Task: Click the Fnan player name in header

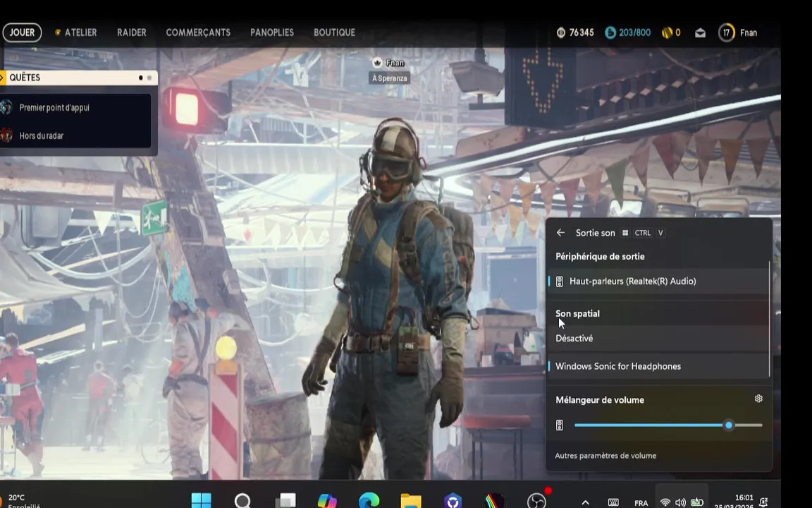Action: tap(749, 32)
